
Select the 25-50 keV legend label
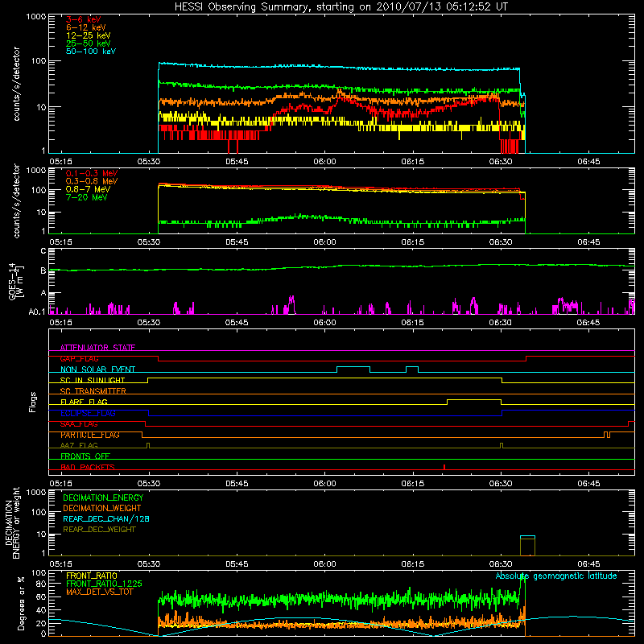[x=88, y=43]
